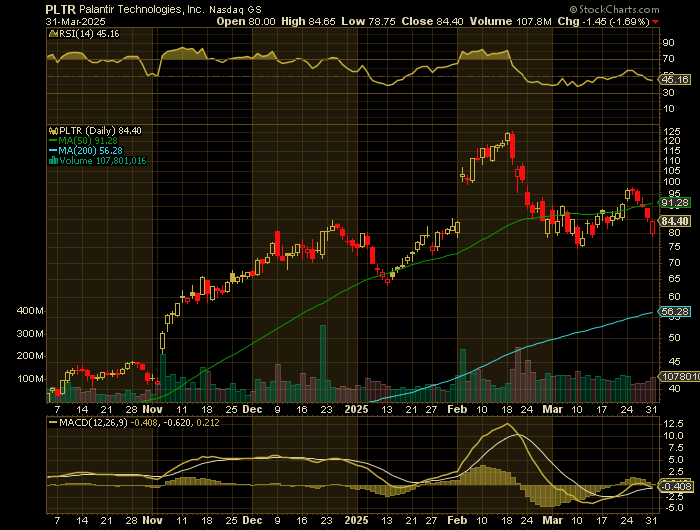Click the PLTR (Daily) 84.40 legend
Image resolution: width=700 pixels, height=530 pixels.
click(100, 131)
